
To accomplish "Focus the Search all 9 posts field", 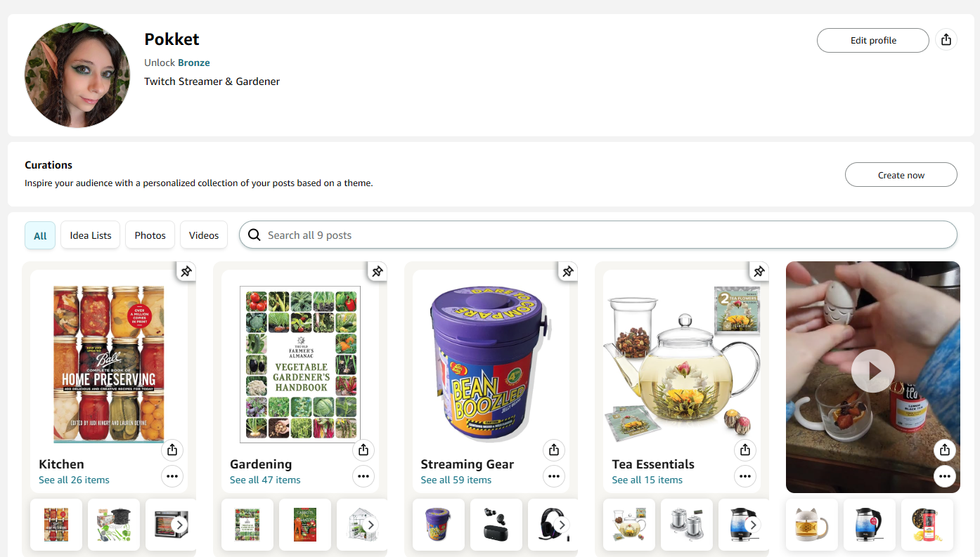I will point(598,235).
